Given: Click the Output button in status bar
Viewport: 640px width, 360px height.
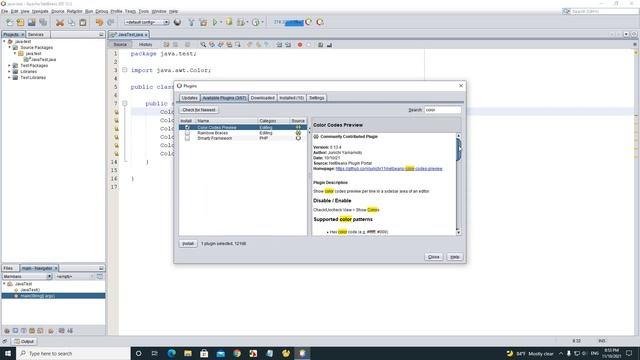Looking at the screenshot, I should click(24, 341).
